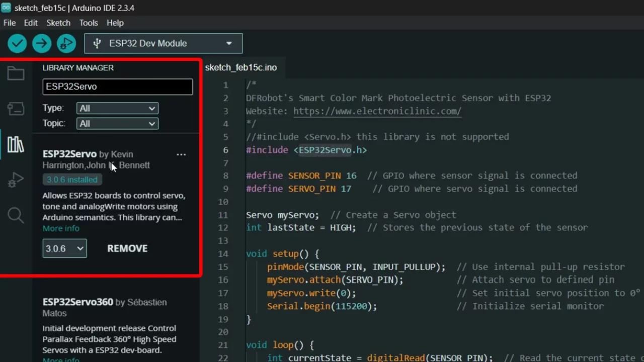Select the sketch_feb15c.ino editor tab
Screen dimensions: 644x362
241,67
